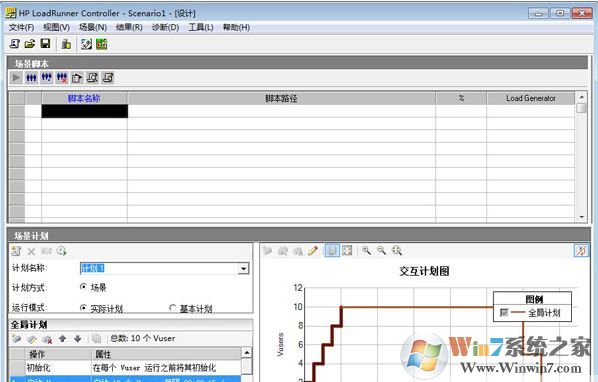Open the Run-Time Settings icon
Screen dimensions: 598x382
(x=77, y=78)
